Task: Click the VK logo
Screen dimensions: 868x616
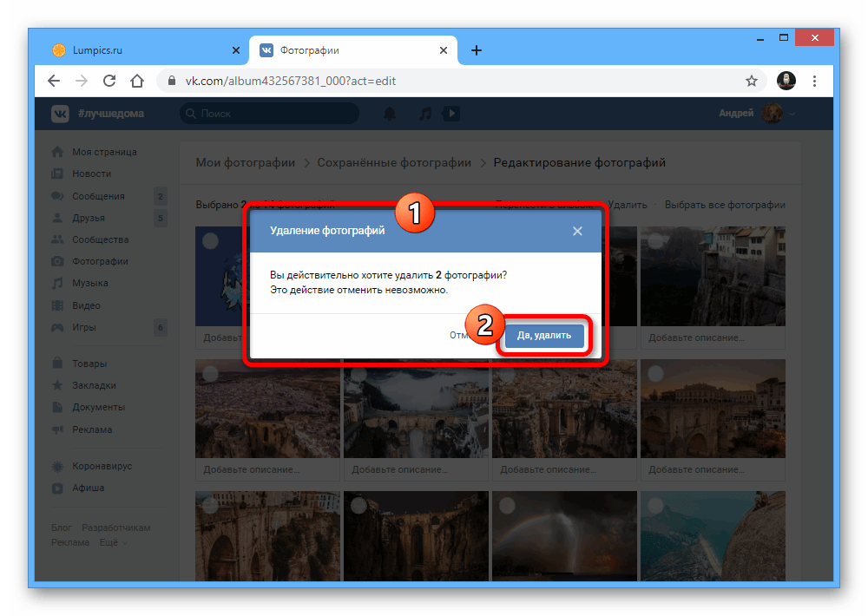Action: pos(61,114)
